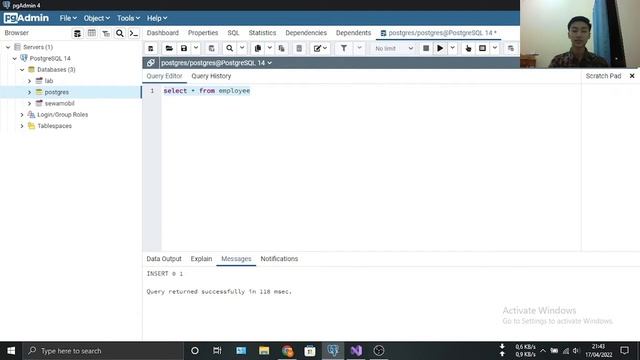Select the sewamobil database in tree
Viewport: 640px width, 360px height.
click(59, 104)
